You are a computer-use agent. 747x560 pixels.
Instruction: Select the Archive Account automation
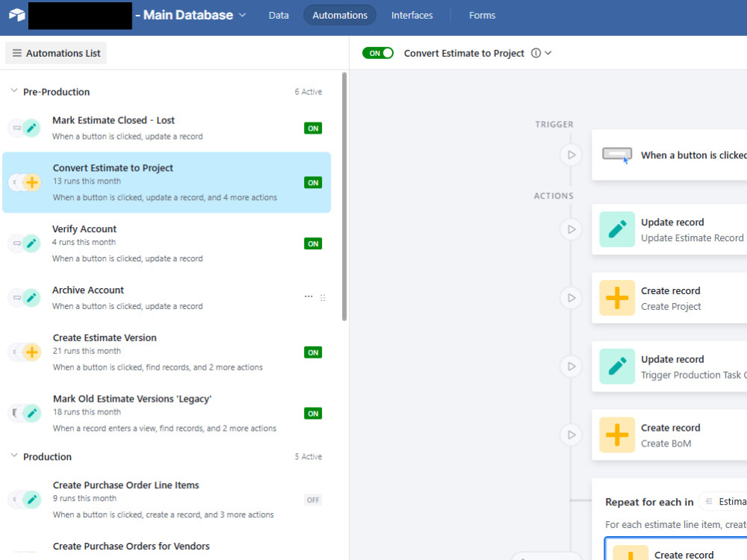coord(167,298)
